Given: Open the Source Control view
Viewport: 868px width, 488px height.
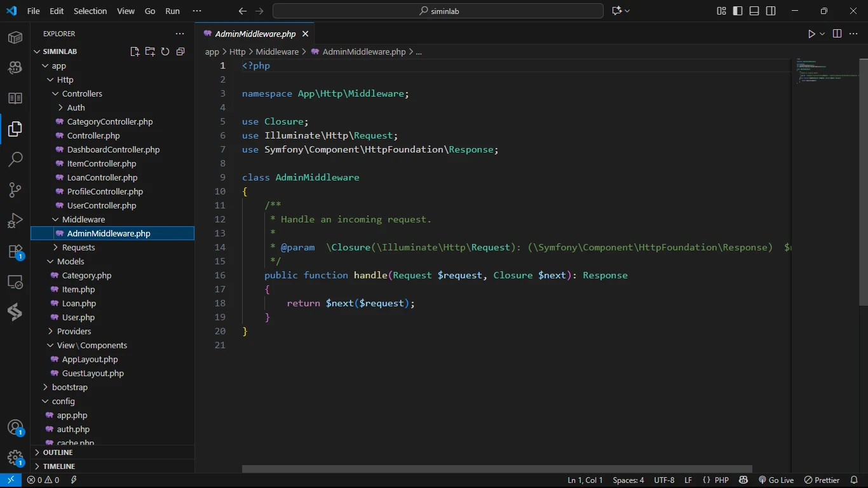Looking at the screenshot, I should (x=15, y=190).
